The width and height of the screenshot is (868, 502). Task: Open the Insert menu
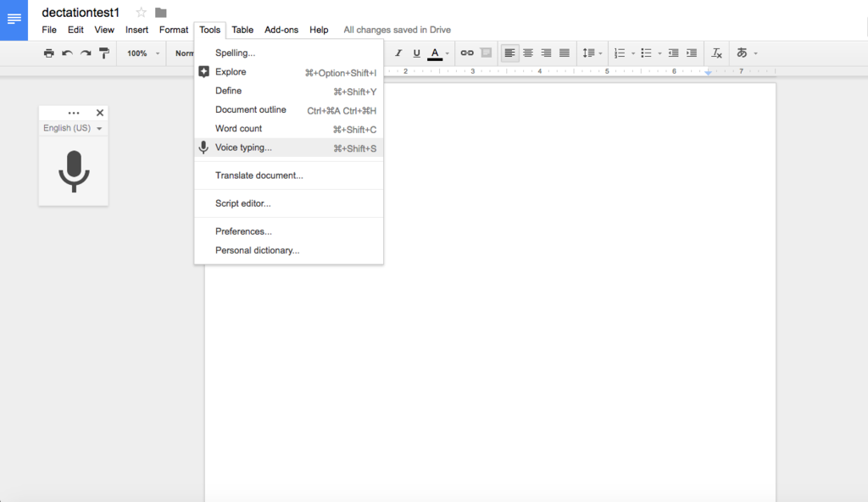(136, 30)
